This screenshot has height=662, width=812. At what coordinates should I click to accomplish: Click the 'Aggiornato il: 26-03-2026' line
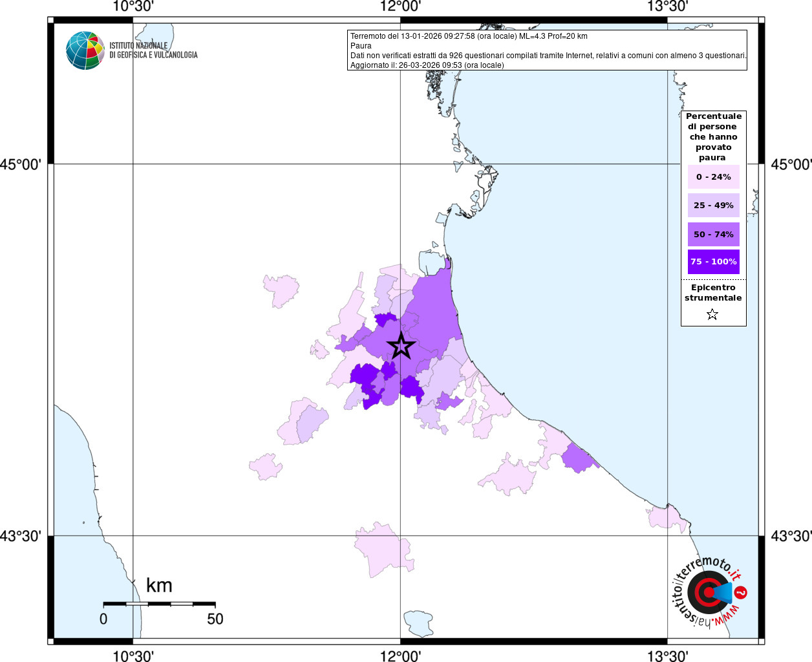point(427,65)
